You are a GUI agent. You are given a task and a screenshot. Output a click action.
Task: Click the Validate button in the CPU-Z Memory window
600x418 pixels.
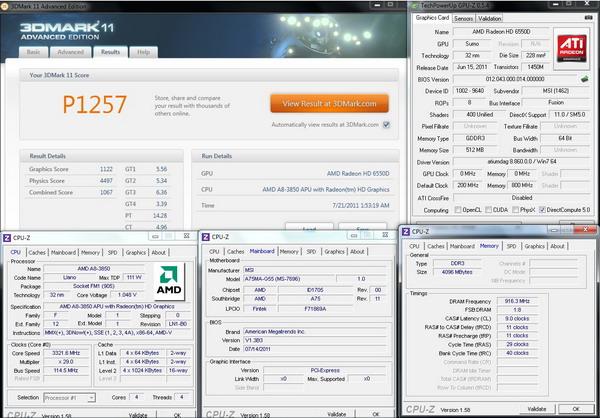point(536,409)
